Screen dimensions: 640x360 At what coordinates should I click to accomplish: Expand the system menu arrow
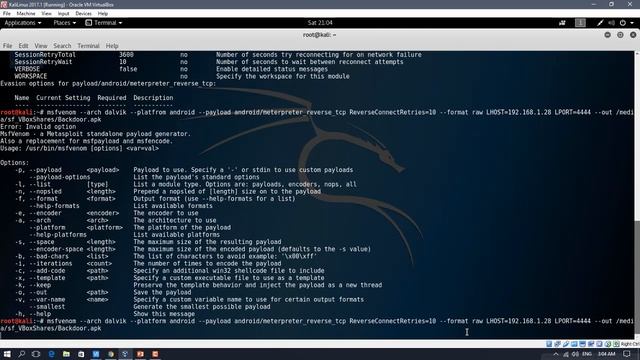click(x=632, y=23)
